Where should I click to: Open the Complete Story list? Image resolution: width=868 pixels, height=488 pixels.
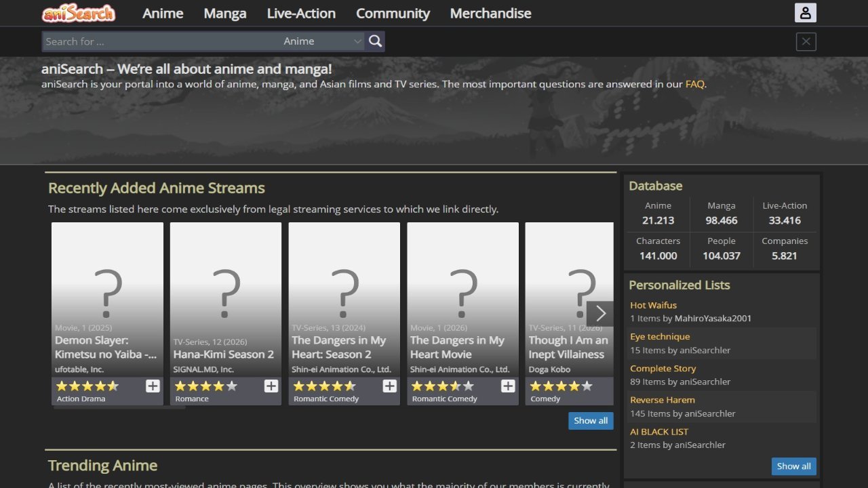[x=663, y=368]
